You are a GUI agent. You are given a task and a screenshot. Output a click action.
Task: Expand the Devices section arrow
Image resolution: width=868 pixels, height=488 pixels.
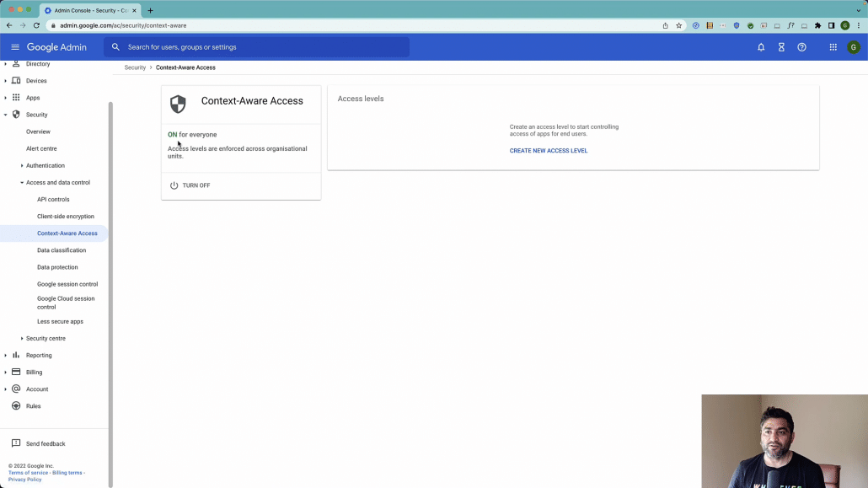(x=6, y=81)
